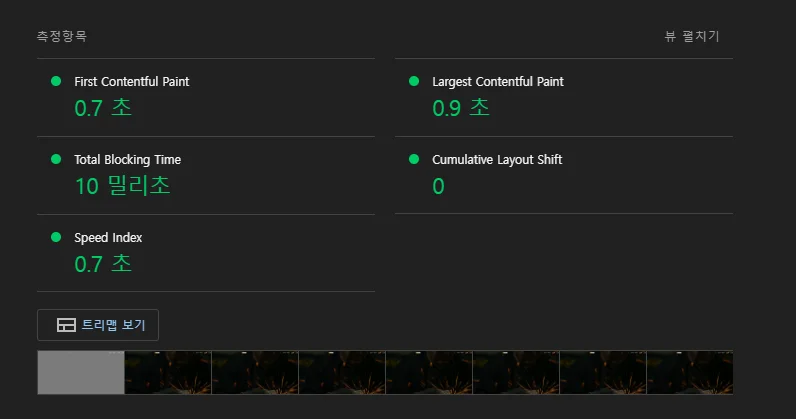The image size is (796, 419).
Task: Click the 10 밀리초 blocking time value
Action: click(122, 186)
